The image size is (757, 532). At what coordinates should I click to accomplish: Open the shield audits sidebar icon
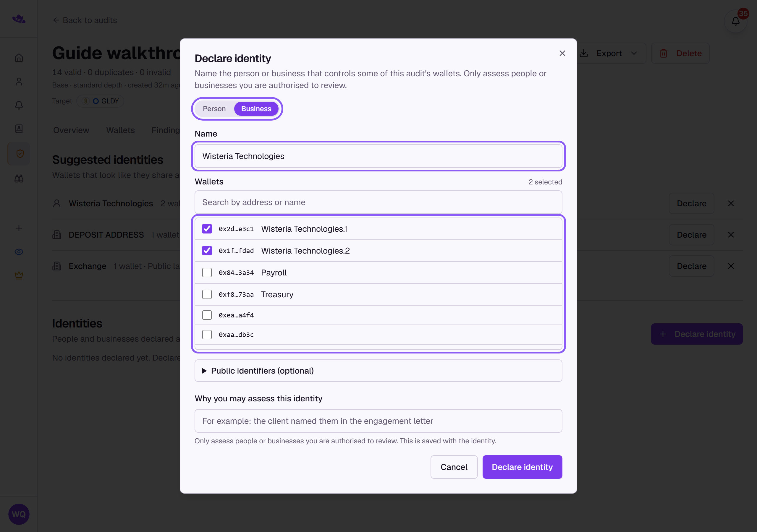pos(20,154)
